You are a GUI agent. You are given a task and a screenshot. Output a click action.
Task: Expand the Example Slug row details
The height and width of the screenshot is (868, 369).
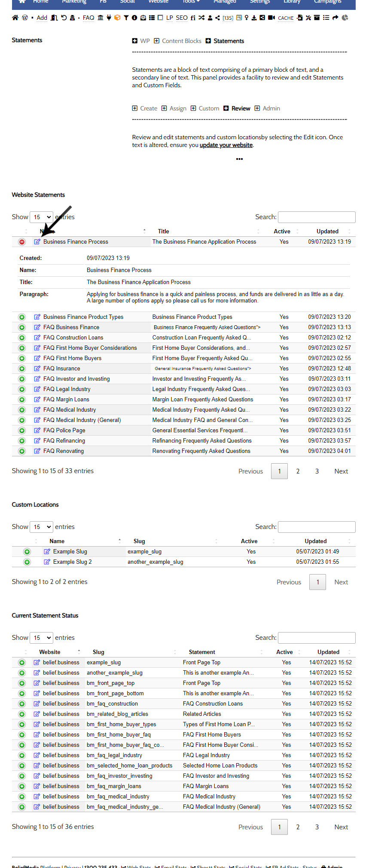pos(27,552)
